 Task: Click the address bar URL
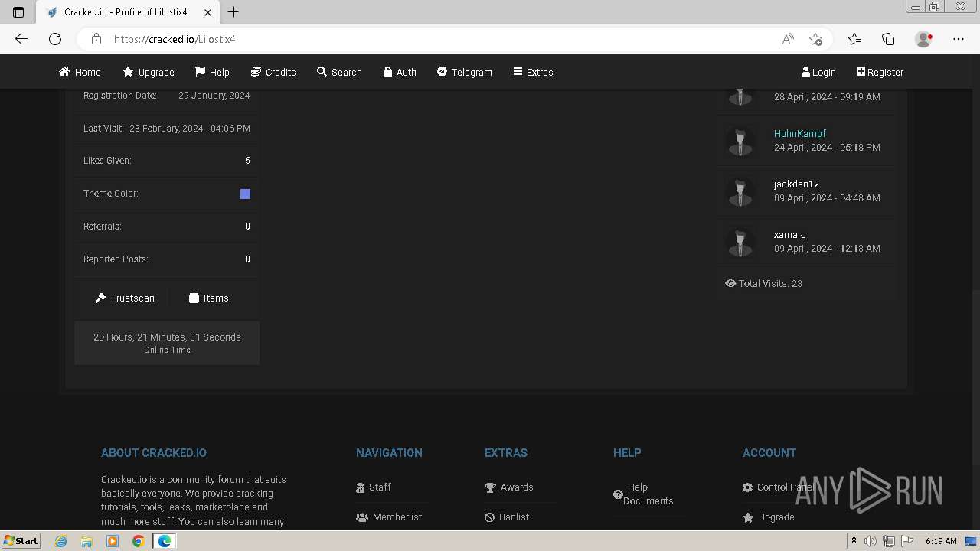point(175,39)
